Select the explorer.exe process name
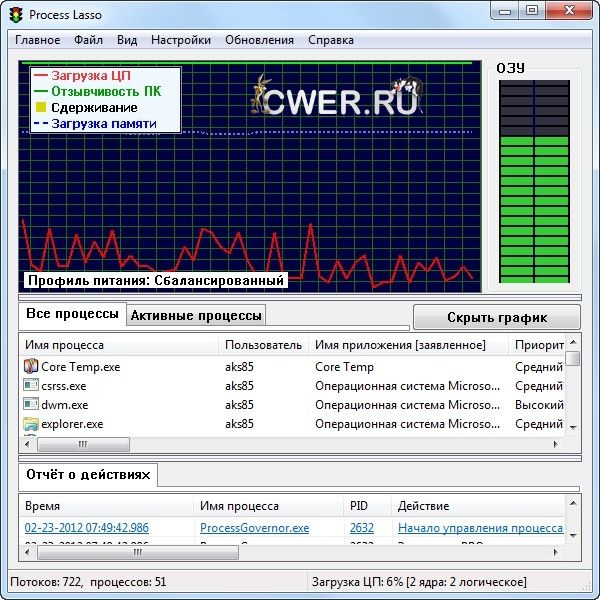Screen dimensions: 600x600 click(x=72, y=424)
